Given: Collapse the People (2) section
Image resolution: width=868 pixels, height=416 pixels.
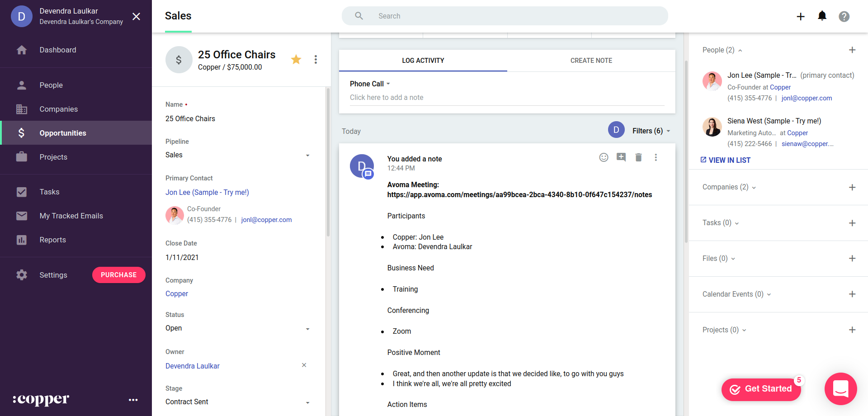Looking at the screenshot, I should tap(722, 50).
